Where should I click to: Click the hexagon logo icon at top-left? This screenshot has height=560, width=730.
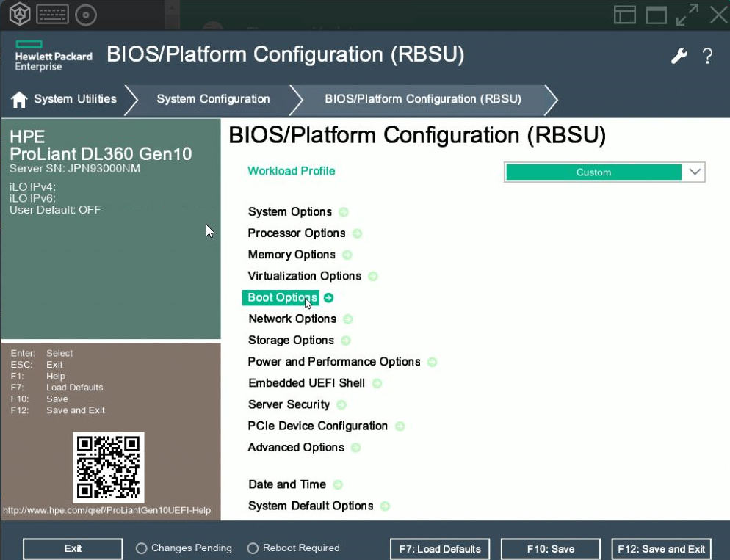click(18, 14)
